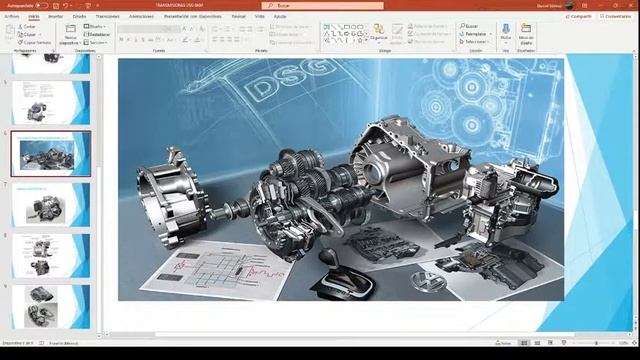
Task: Click the Restablecer button
Action: 97,35
